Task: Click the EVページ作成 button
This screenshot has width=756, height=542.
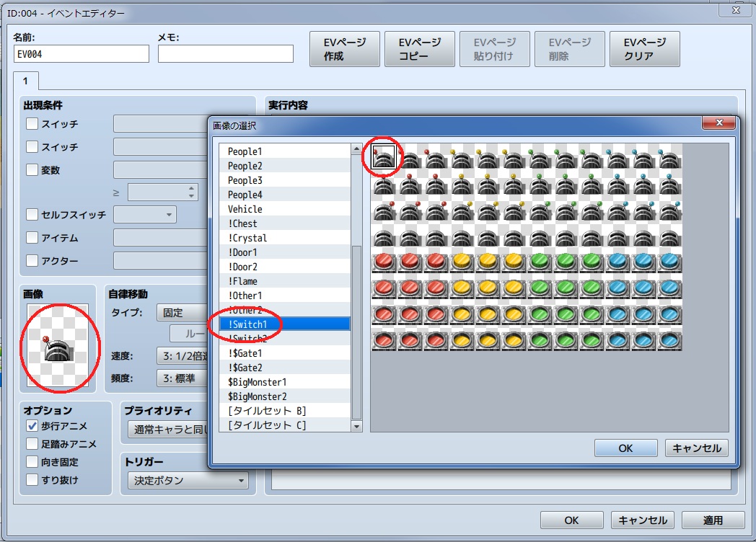Action: tap(345, 49)
